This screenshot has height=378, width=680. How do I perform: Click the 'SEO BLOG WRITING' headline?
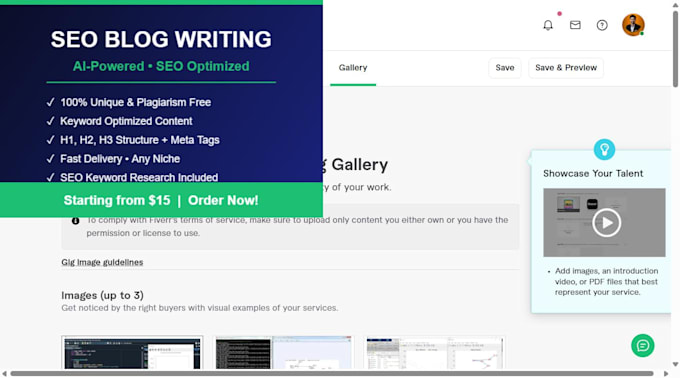161,39
